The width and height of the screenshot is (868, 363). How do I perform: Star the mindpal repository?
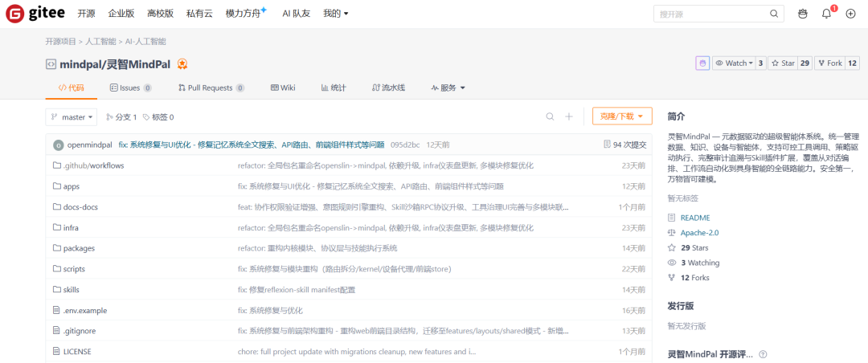tap(784, 63)
